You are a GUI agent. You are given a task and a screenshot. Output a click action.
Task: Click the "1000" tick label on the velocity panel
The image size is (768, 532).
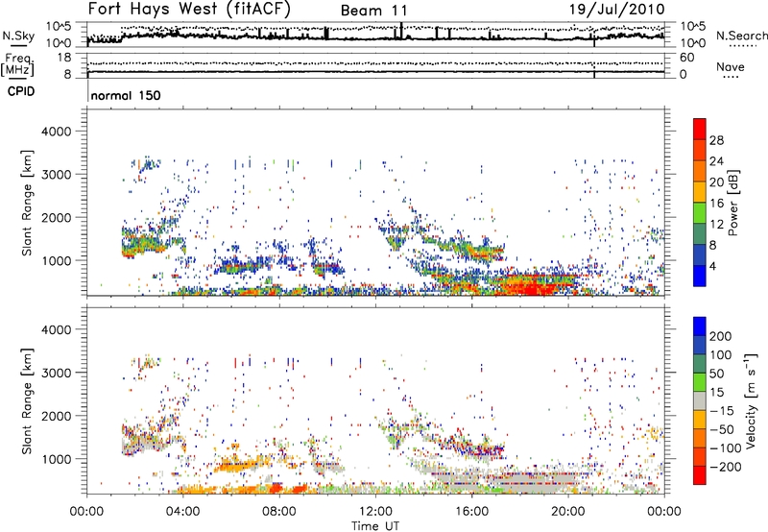click(57, 459)
